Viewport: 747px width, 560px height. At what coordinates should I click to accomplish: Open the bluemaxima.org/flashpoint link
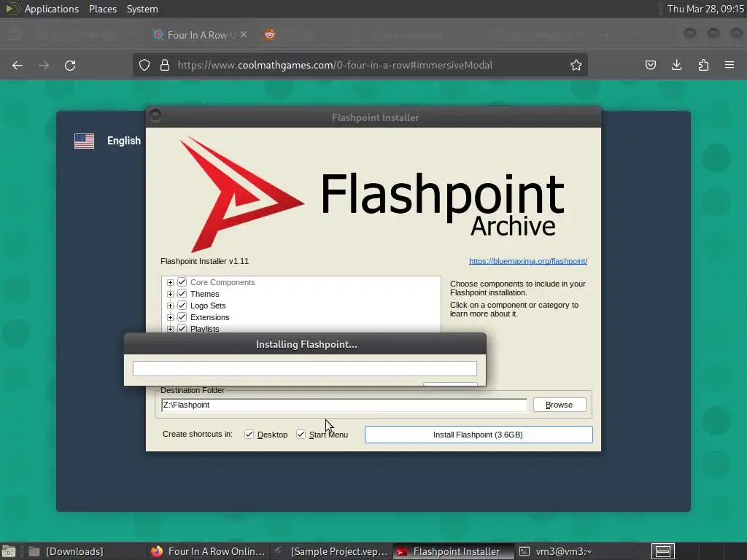528,261
